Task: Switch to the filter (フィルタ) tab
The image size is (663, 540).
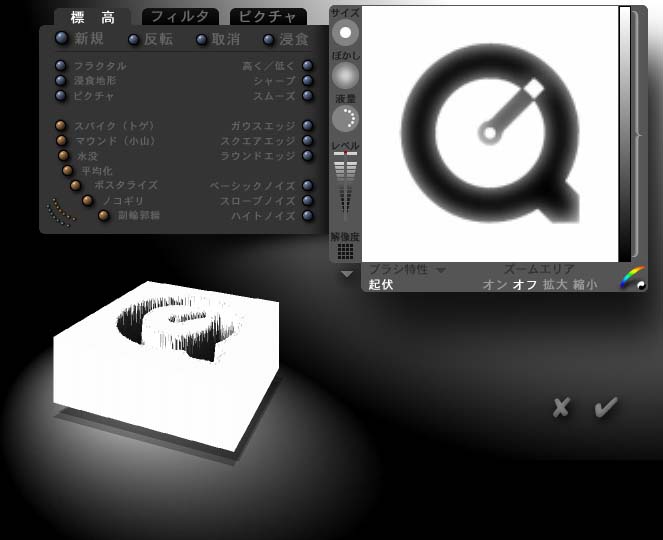Action: click(180, 16)
